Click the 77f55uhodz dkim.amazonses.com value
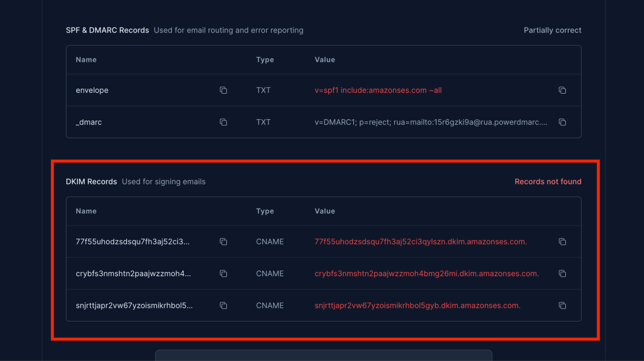This screenshot has width=644, height=361. point(420,242)
